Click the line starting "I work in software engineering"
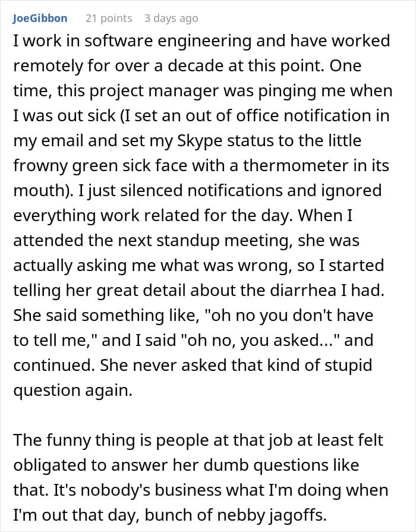The image size is (416, 532). (x=201, y=40)
